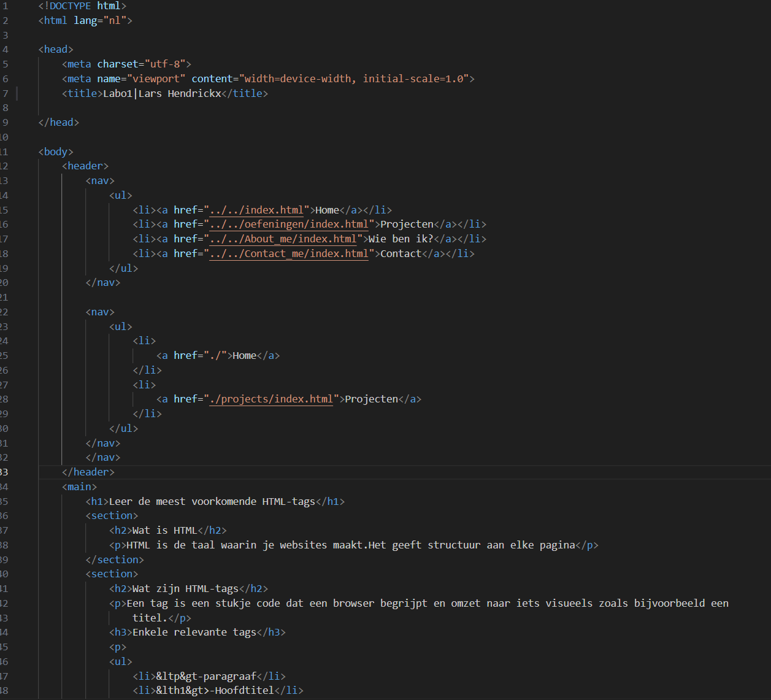
Task: Click the list item '&lth1&gt>-Hoofdtitel'
Action: coord(215,691)
